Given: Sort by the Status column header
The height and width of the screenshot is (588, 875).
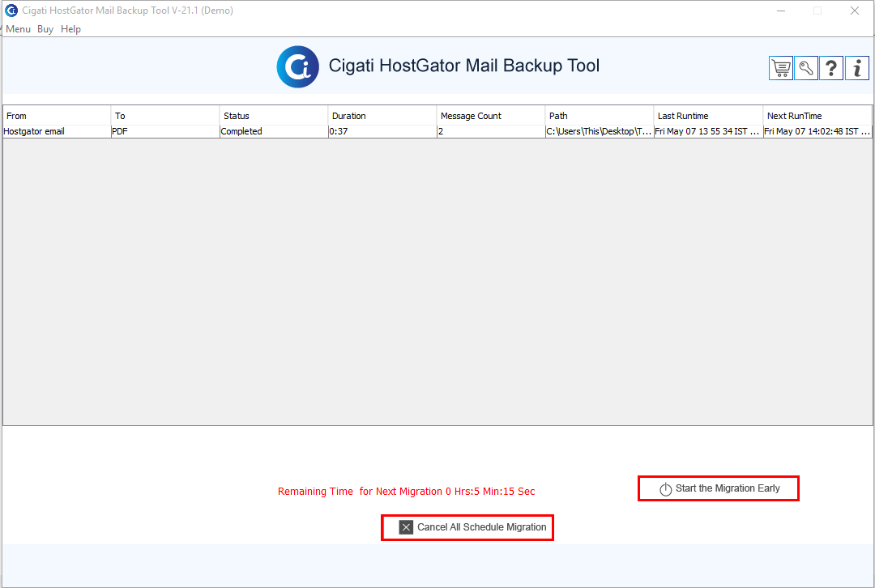Looking at the screenshot, I should click(x=274, y=116).
